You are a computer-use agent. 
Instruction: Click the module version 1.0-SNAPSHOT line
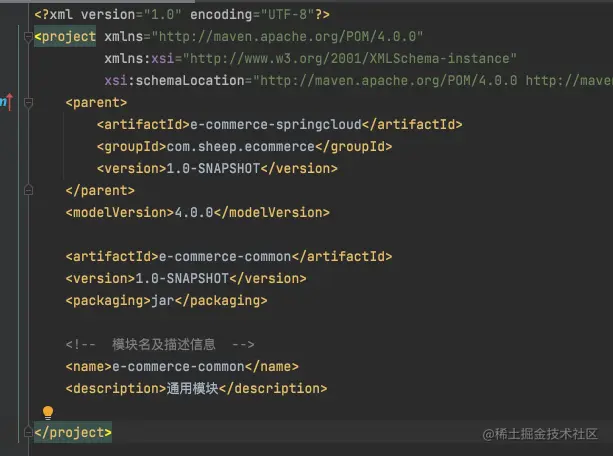(186, 278)
